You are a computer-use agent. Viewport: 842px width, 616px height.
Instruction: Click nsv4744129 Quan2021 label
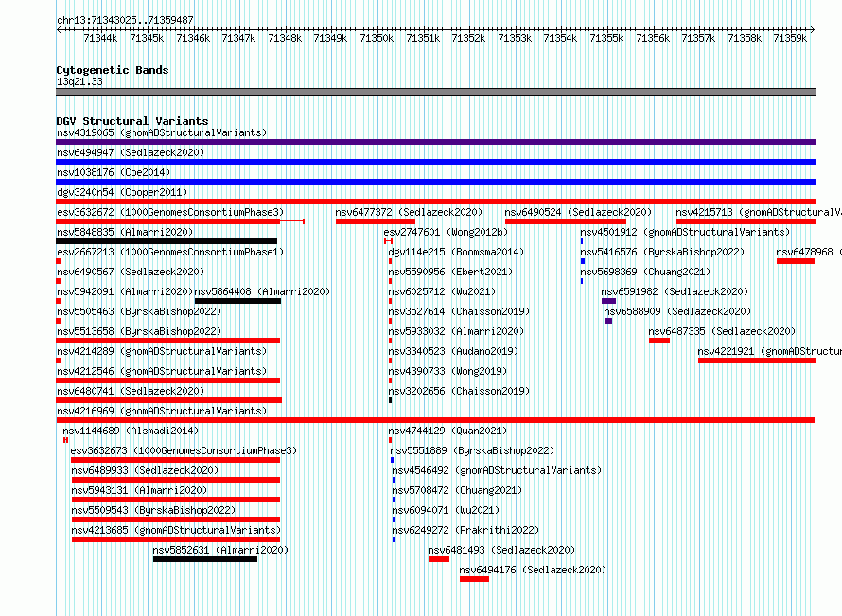point(447,431)
